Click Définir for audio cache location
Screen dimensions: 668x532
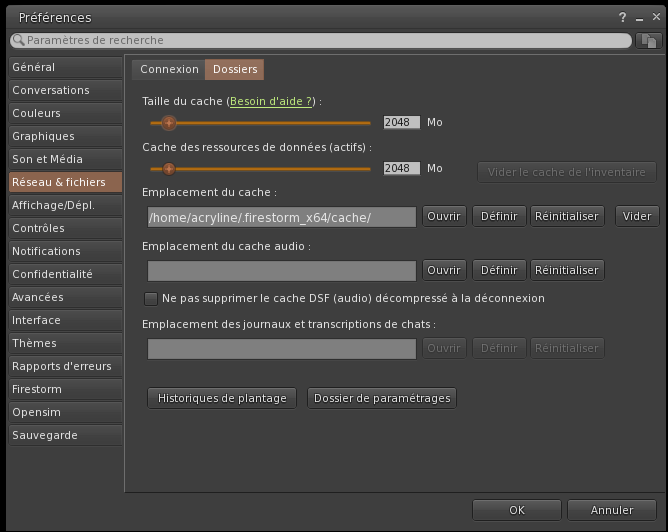click(499, 270)
